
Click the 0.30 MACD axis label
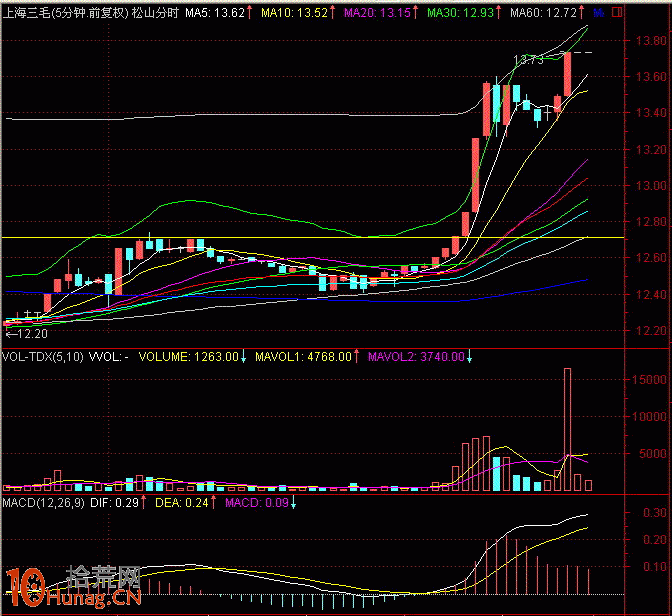pyautogui.click(x=655, y=513)
